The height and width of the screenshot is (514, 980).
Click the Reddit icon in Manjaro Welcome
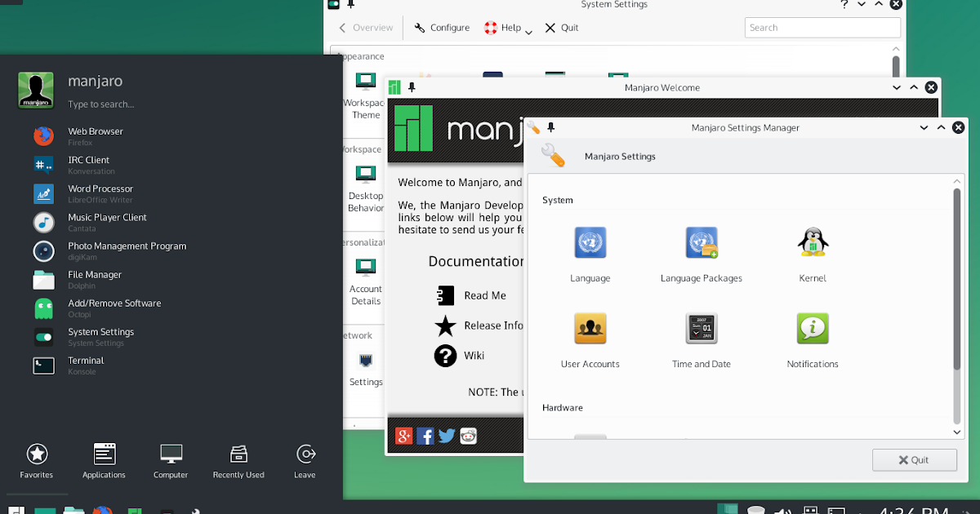click(x=468, y=436)
